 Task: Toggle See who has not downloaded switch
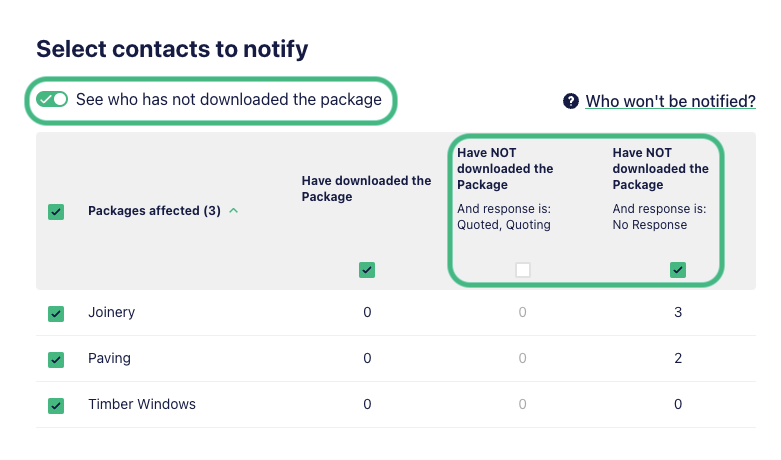coord(52,99)
